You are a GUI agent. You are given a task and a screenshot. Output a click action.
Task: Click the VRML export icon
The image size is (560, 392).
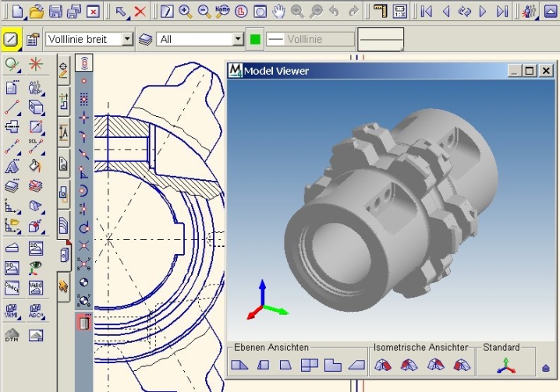point(12,313)
